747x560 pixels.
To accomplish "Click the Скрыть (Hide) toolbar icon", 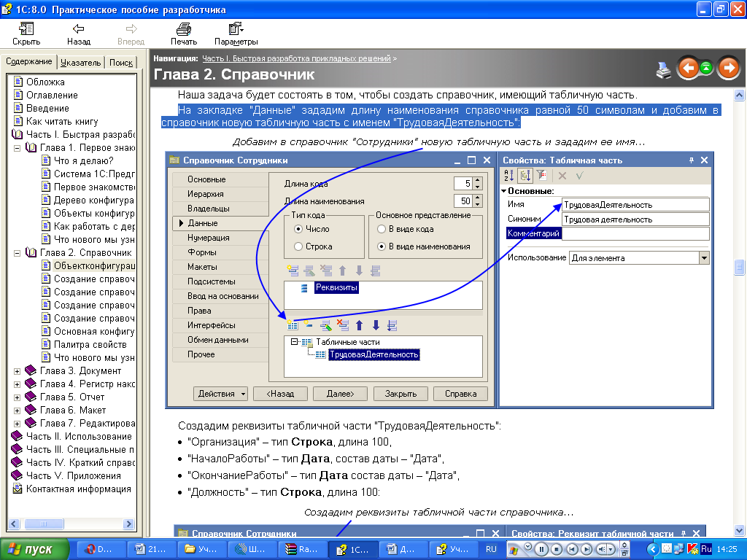I will (x=26, y=34).
